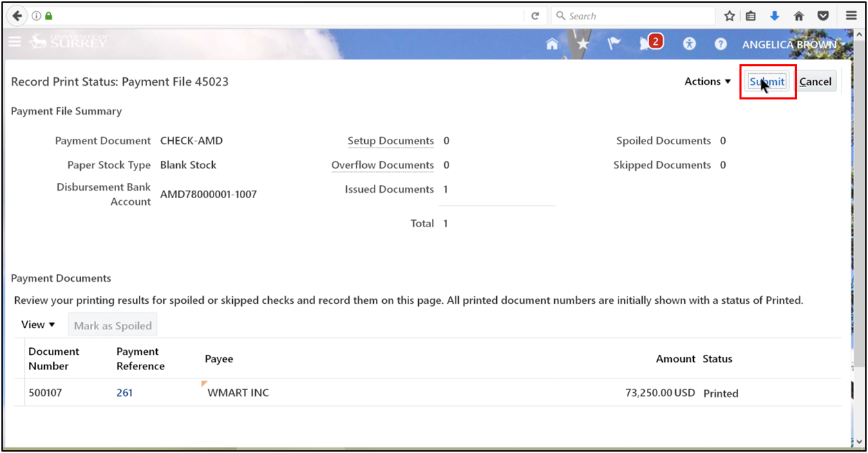Viewport: 868px width, 453px height.
Task: Open the accessibility globe icon
Action: pos(689,43)
